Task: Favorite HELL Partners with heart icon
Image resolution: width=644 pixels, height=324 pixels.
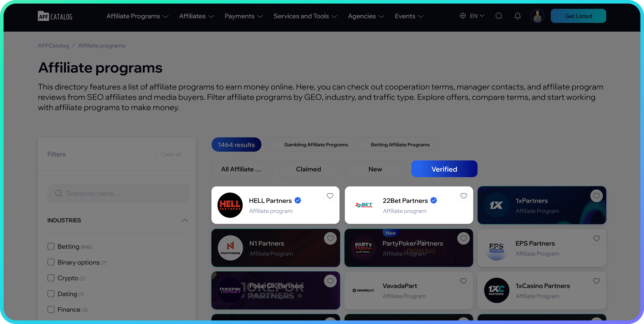Action: 330,196
